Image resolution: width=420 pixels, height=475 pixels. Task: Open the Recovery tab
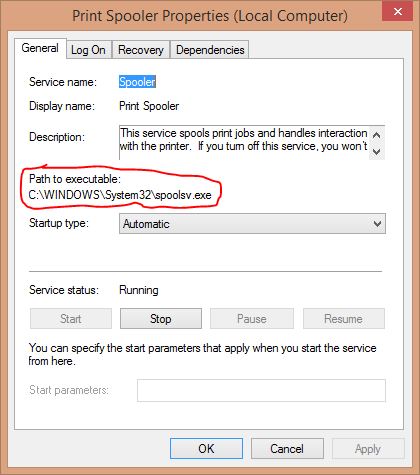(x=141, y=50)
